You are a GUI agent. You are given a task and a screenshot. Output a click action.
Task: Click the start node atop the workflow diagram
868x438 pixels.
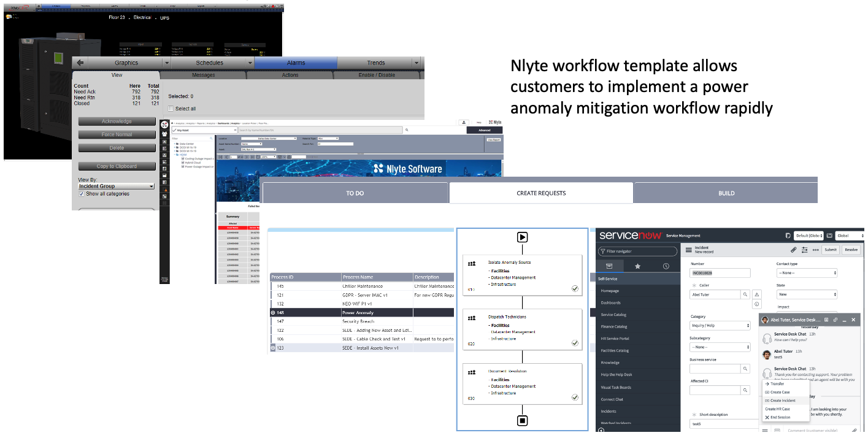pos(522,239)
